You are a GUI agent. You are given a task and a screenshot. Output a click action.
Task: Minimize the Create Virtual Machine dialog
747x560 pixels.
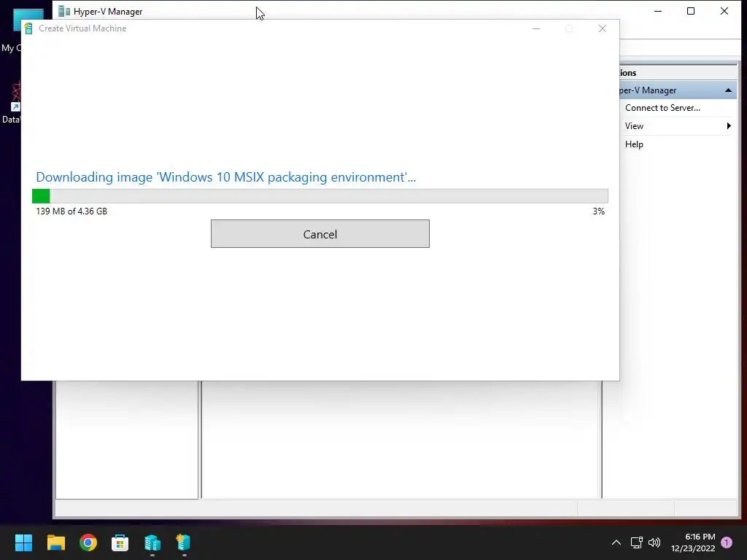[536, 28]
